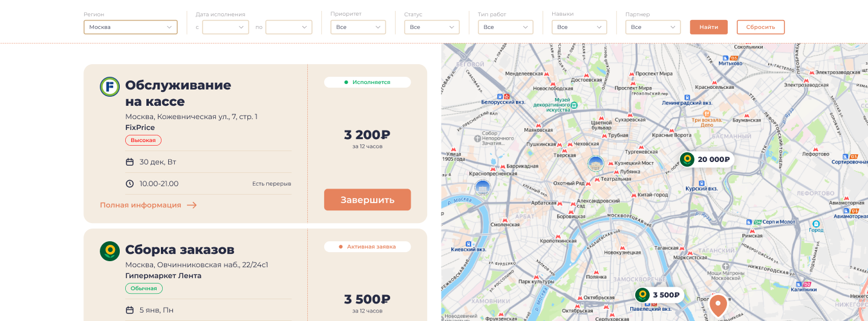This screenshot has width=868, height=321.
Task: Click the orange location pin on map
Action: (718, 305)
